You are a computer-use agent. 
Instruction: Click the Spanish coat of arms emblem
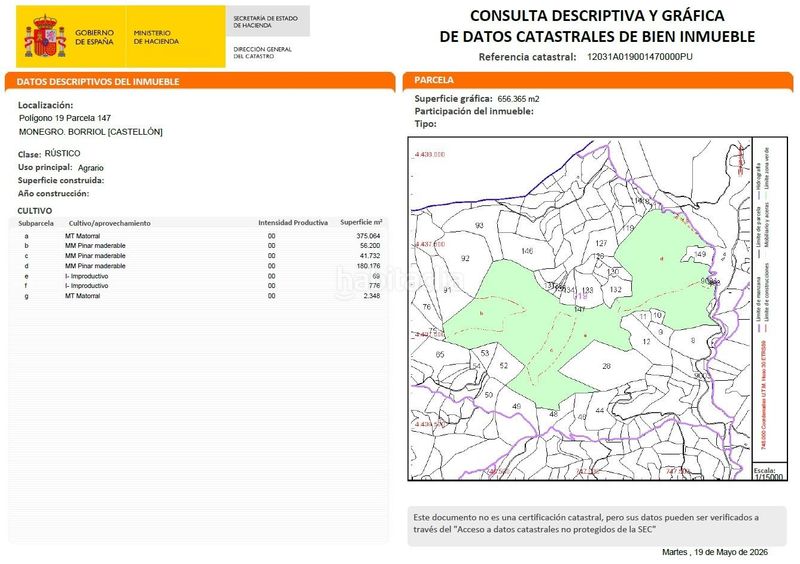pyautogui.click(x=45, y=36)
